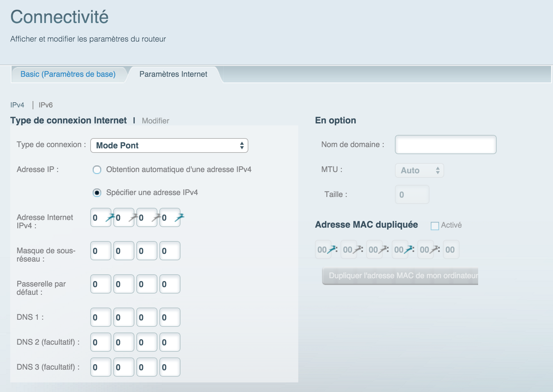Click first DNS 2 (facultatif) octet field
This screenshot has height=392, width=553.
tap(101, 342)
